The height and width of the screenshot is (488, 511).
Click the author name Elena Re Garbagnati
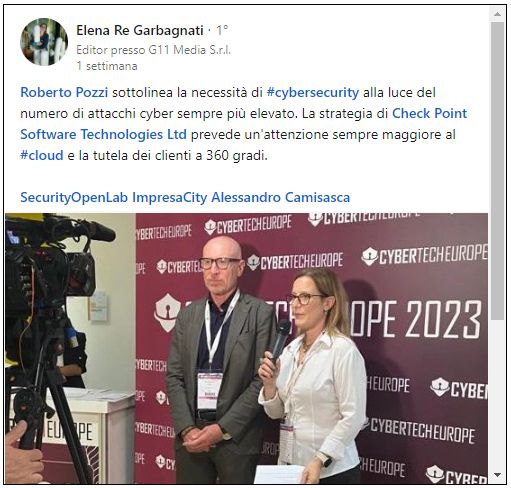(140, 31)
